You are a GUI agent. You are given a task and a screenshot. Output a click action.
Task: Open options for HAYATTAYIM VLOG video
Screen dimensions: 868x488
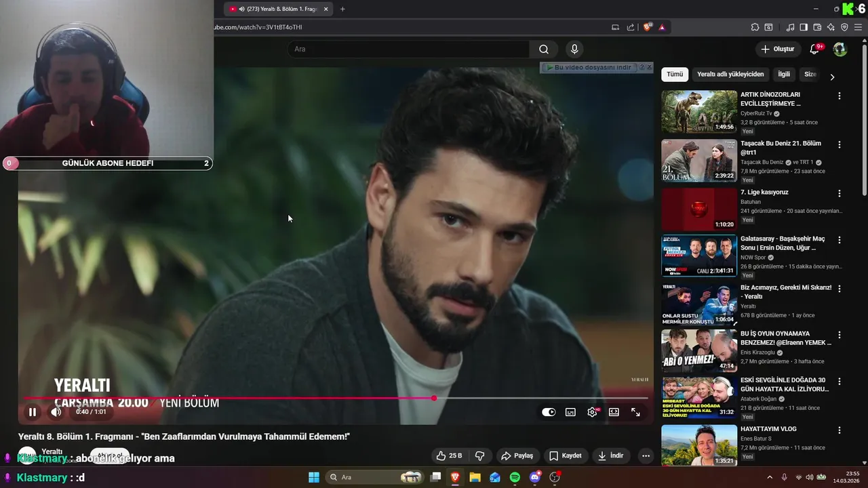[x=840, y=430]
